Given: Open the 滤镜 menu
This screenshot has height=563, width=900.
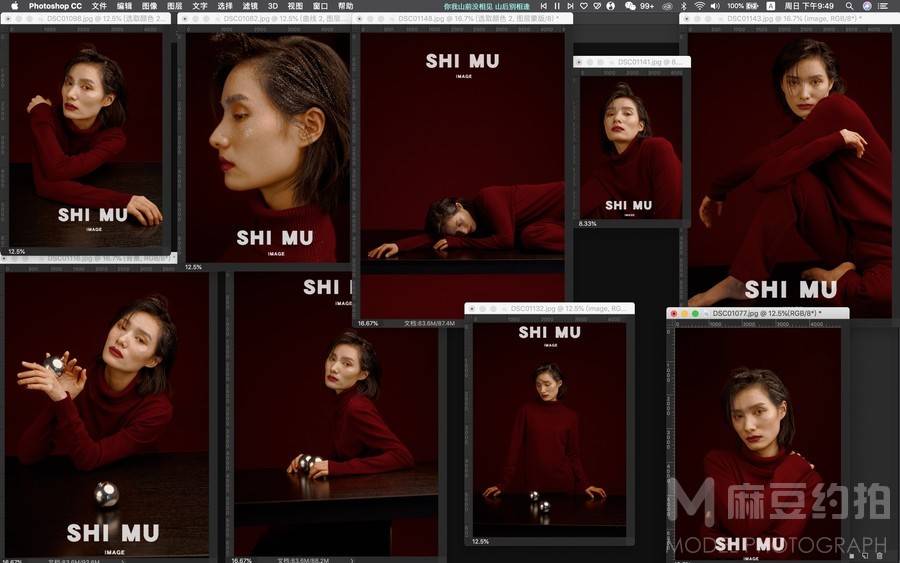Looking at the screenshot, I should (x=250, y=6).
